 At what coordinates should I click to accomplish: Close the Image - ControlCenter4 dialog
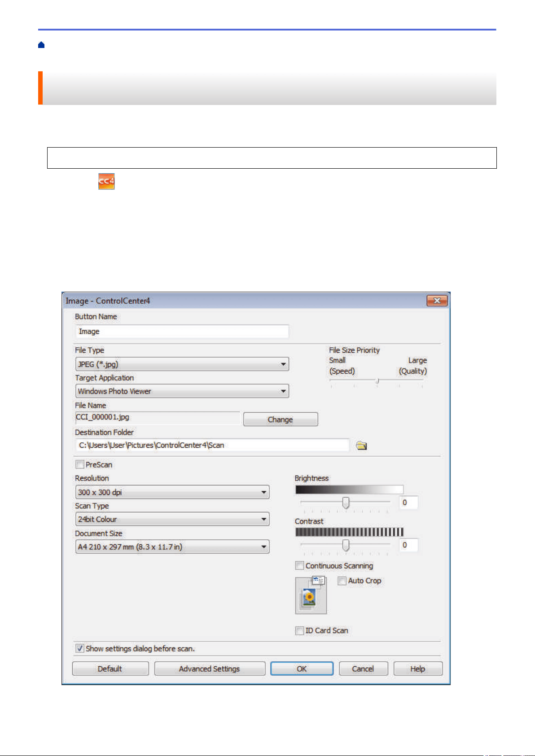tap(437, 301)
